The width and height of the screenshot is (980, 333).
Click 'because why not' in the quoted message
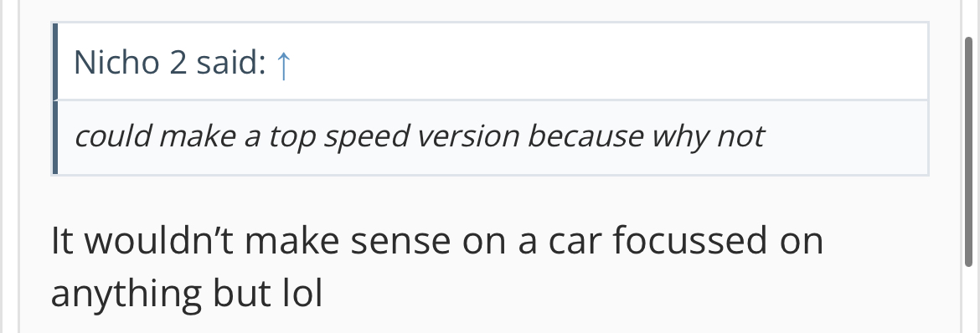coord(647,136)
